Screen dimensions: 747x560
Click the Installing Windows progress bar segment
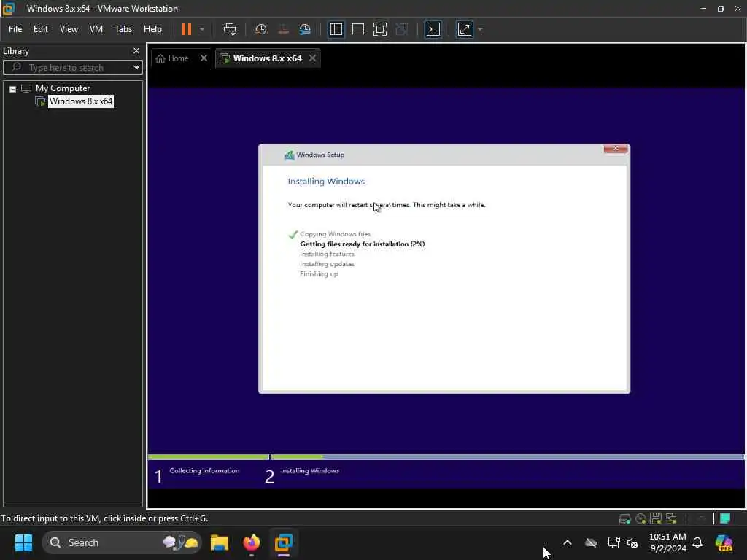click(507, 457)
